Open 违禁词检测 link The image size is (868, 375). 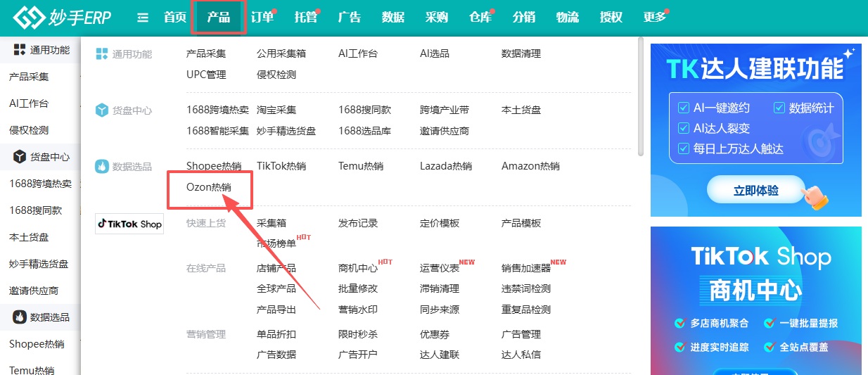tap(526, 288)
